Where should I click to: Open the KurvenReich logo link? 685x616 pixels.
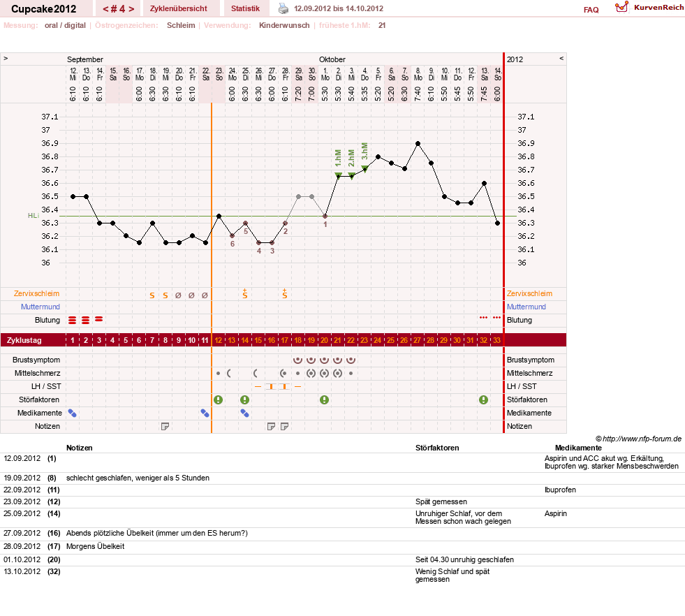(649, 8)
